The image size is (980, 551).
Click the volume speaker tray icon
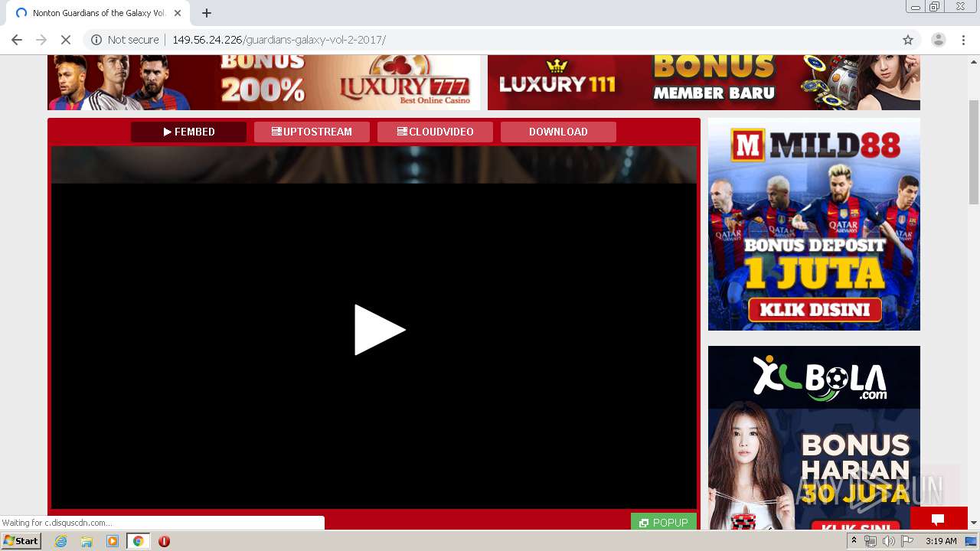[x=888, y=541]
